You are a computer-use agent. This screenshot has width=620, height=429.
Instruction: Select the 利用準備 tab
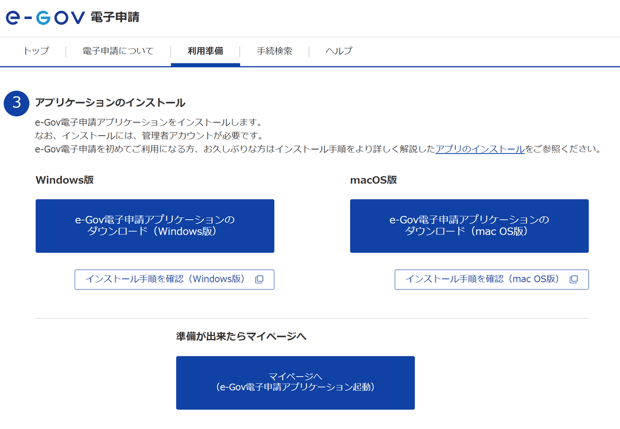click(x=205, y=51)
